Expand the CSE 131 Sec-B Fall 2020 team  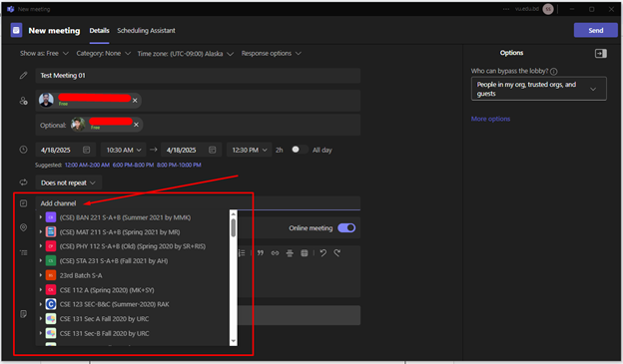(x=41, y=333)
